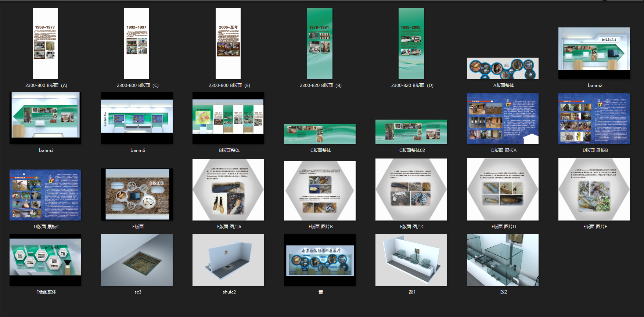This screenshot has height=317, width=644.
Task: Select the 窗 exhibition hall thumbnail
Action: coord(320,260)
